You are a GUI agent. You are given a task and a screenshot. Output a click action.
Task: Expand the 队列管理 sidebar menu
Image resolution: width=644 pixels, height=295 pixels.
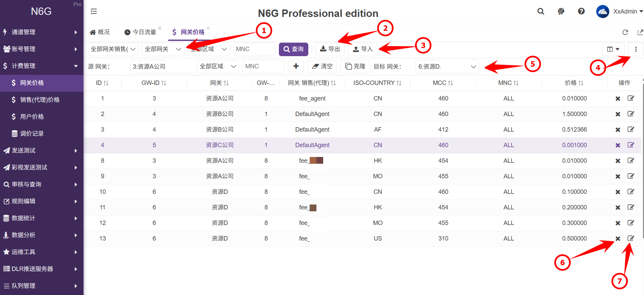[42, 286]
